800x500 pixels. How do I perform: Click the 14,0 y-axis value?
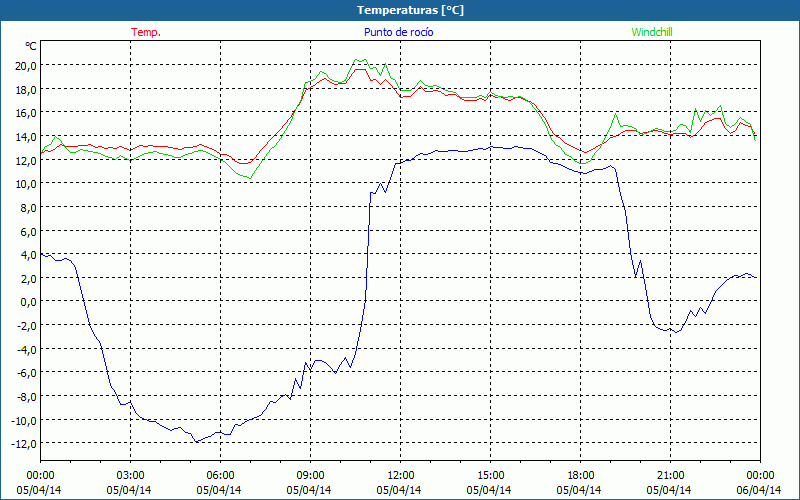pyautogui.click(x=26, y=137)
